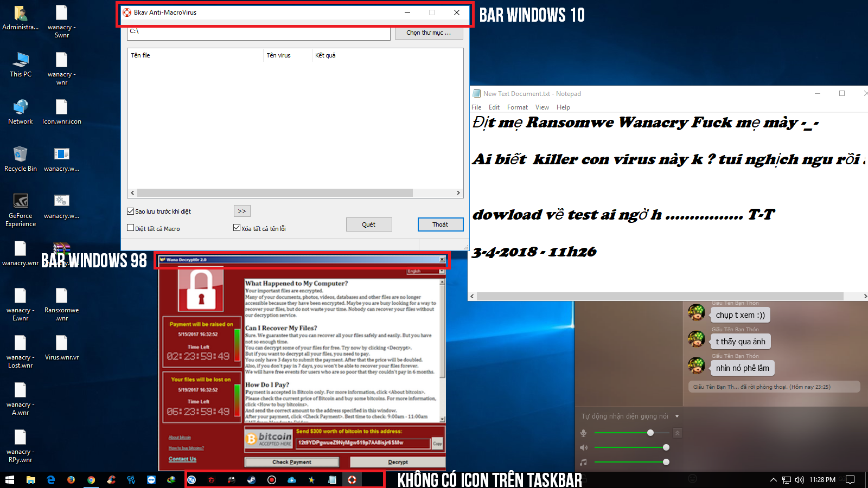
Task: Click the Quét scan button
Action: pos(369,224)
